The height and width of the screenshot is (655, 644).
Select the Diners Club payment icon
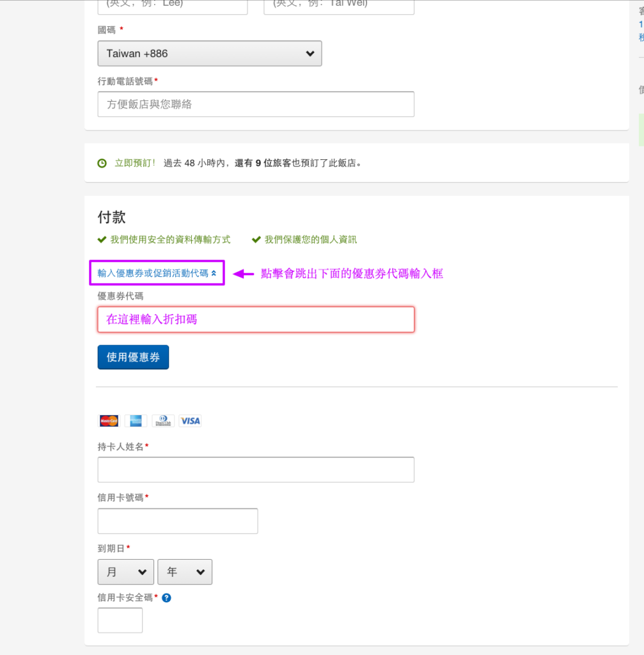point(163,420)
